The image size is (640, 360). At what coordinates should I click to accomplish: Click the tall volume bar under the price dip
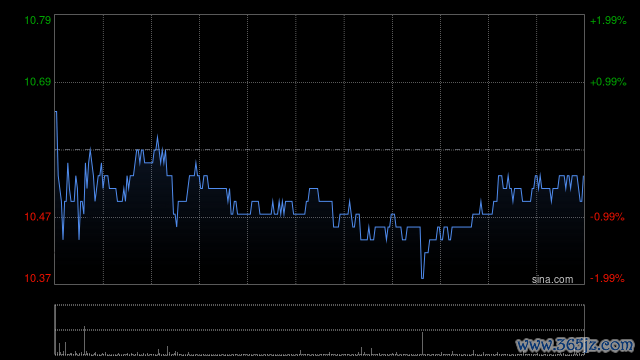pos(422,343)
